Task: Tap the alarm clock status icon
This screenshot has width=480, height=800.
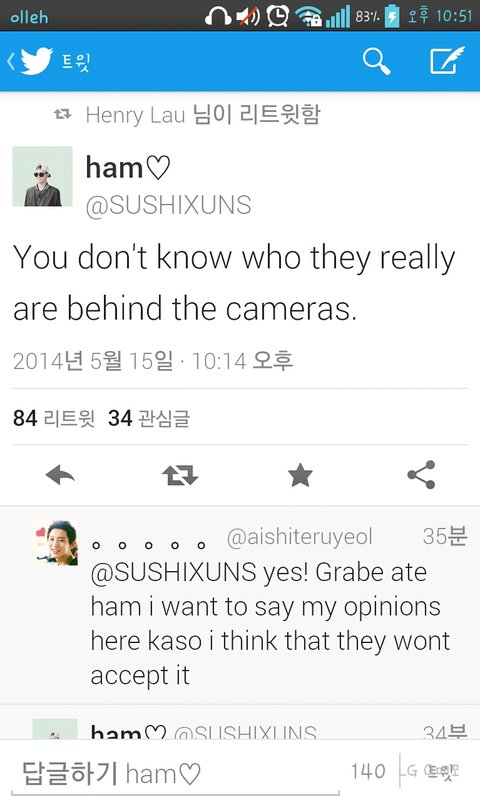Action: (x=277, y=16)
